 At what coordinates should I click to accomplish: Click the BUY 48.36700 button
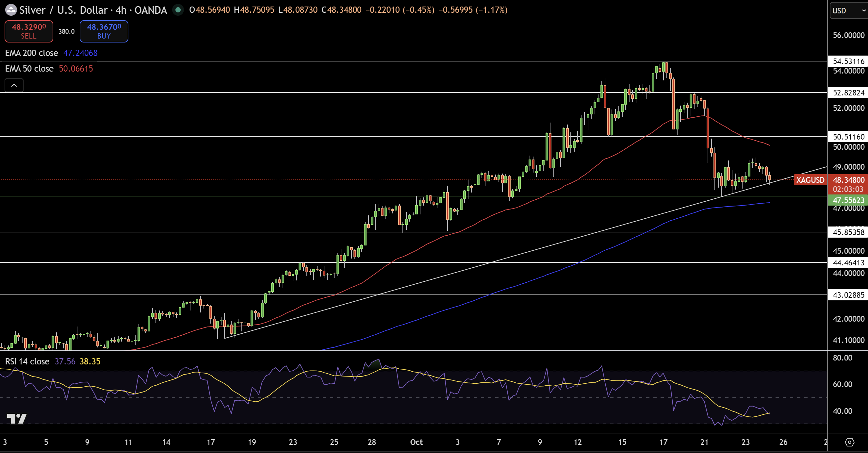(104, 31)
